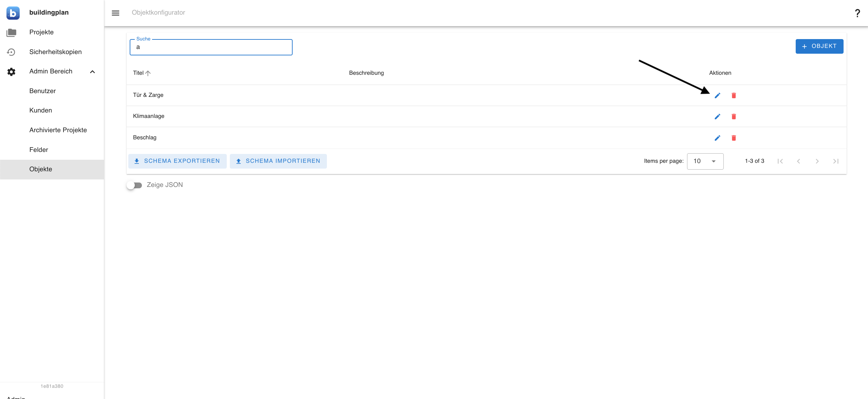The width and height of the screenshot is (868, 399).
Task: Open Sicherheitskopien in sidebar
Action: coord(55,52)
